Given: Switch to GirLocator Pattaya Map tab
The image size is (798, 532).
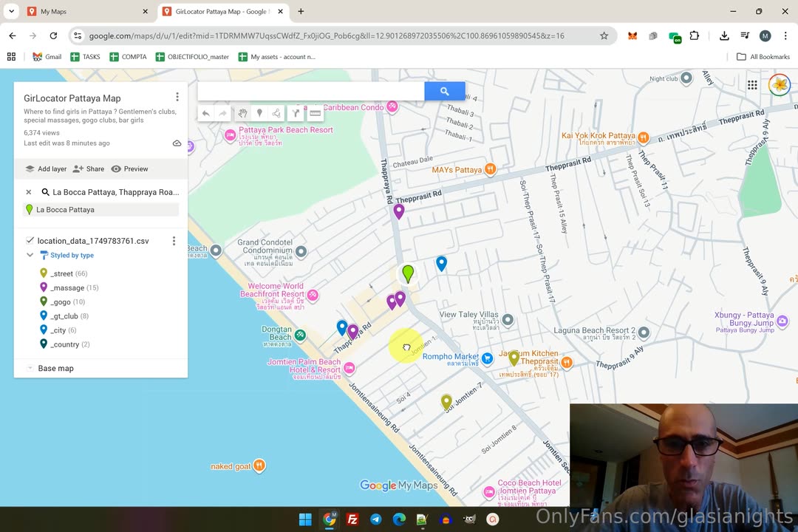Looking at the screenshot, I should (x=223, y=11).
